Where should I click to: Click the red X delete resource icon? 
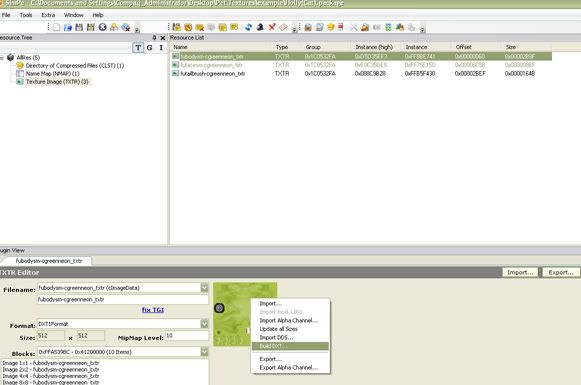click(272, 27)
